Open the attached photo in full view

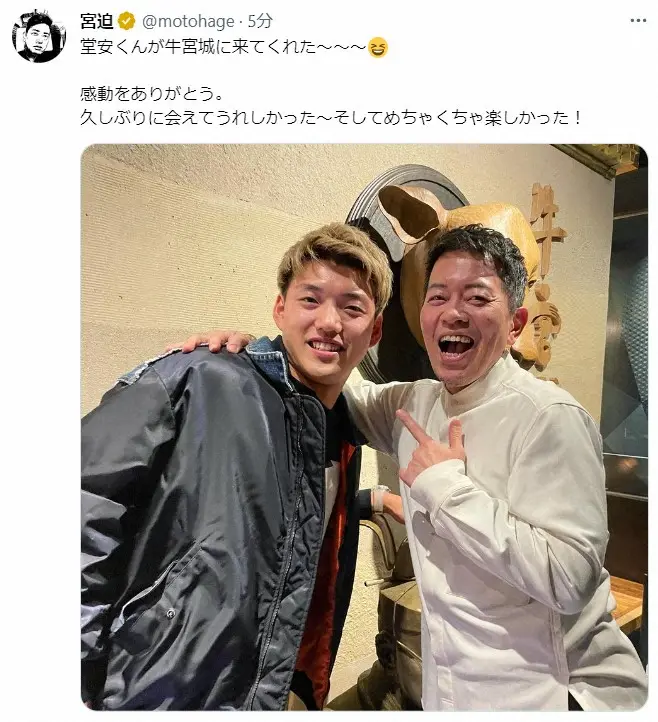pyautogui.click(x=364, y=427)
